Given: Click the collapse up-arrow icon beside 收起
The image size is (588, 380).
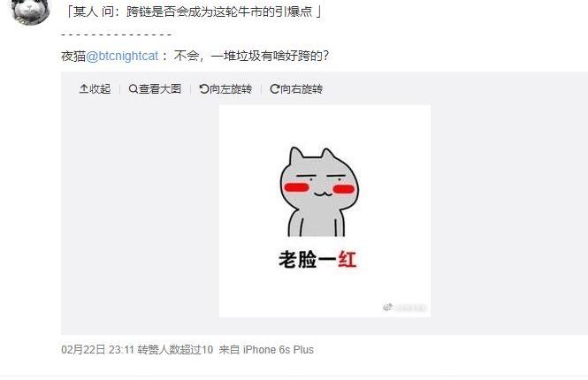Looking at the screenshot, I should click(84, 89).
